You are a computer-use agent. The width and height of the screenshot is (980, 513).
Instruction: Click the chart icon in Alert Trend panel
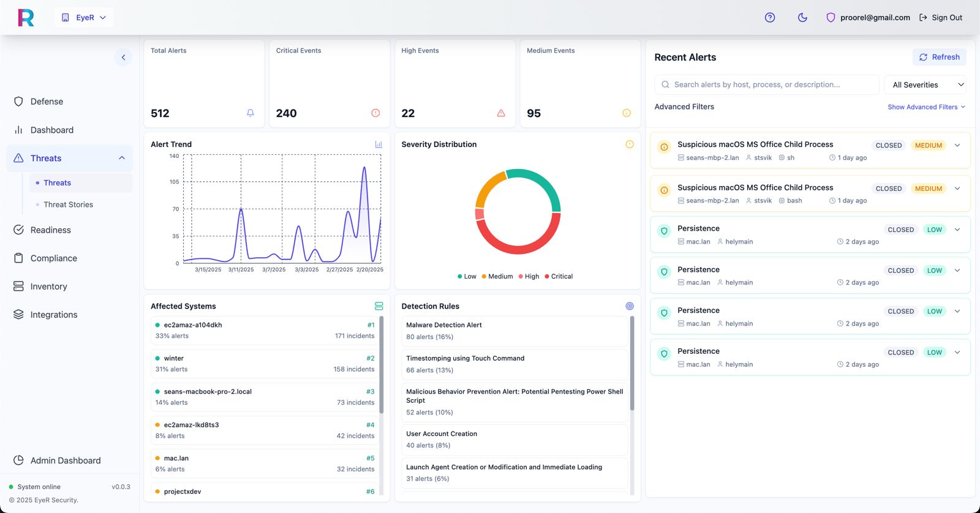[379, 144]
